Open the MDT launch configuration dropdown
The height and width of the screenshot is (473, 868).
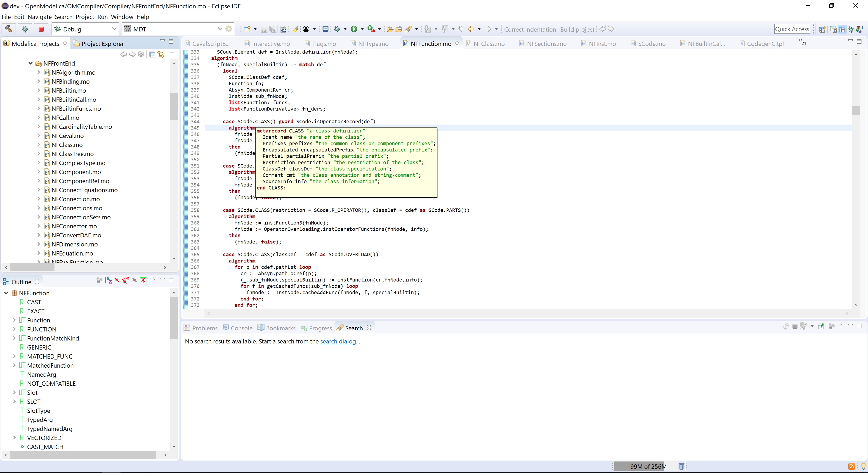[x=220, y=29]
